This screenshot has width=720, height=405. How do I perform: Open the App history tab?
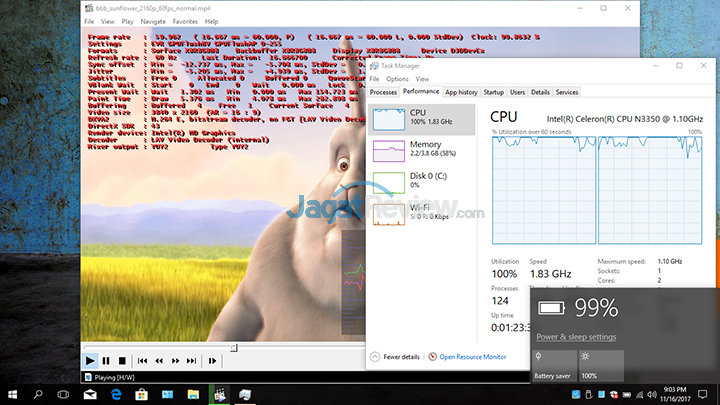click(x=461, y=92)
